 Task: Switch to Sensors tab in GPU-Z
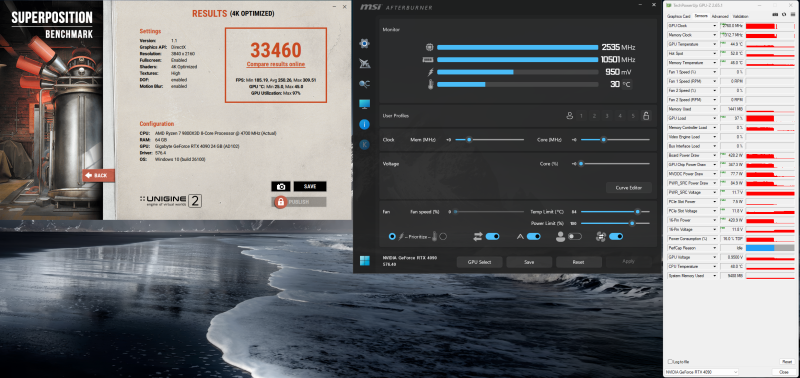(x=701, y=17)
